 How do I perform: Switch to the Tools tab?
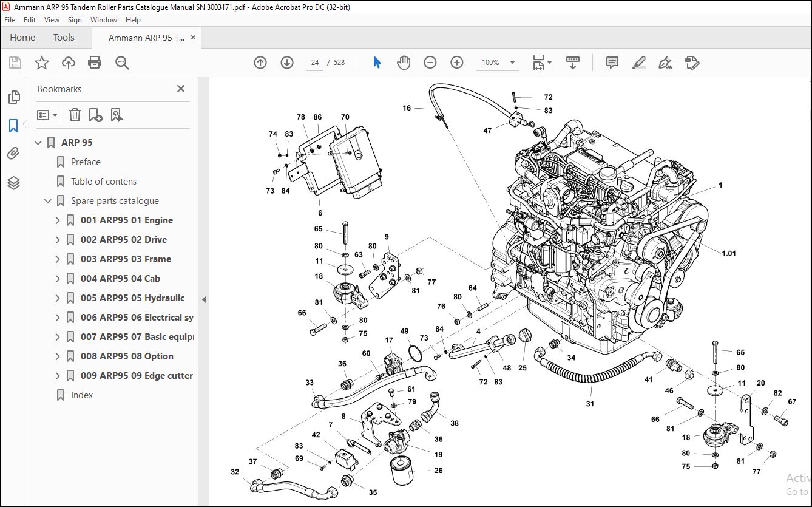(64, 38)
